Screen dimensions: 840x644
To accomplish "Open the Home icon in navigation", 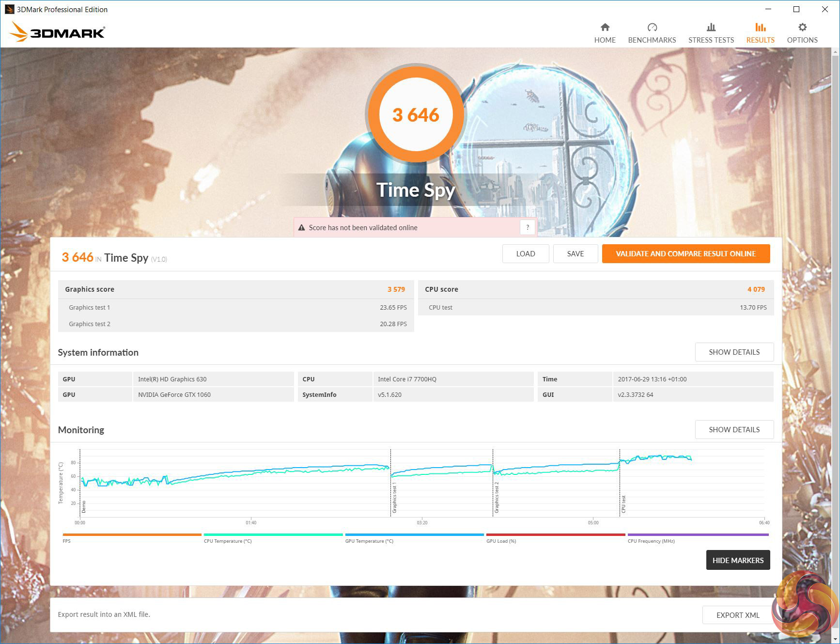I will point(605,27).
